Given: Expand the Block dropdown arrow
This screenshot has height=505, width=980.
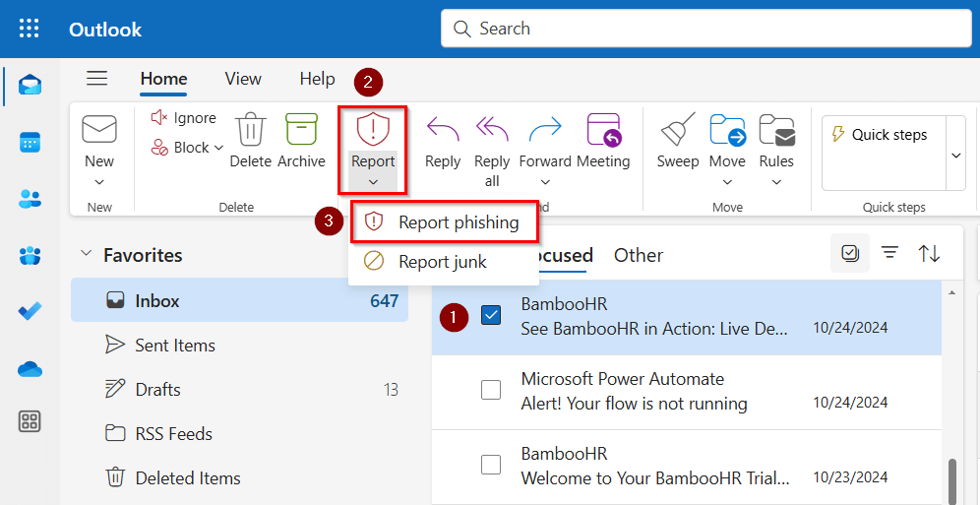Looking at the screenshot, I should 218,148.
